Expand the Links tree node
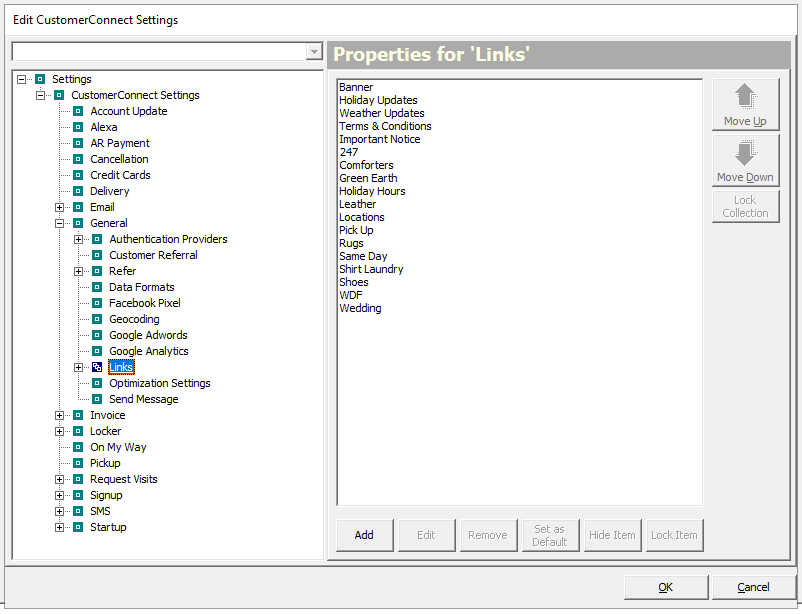The height and width of the screenshot is (614, 802). (78, 367)
